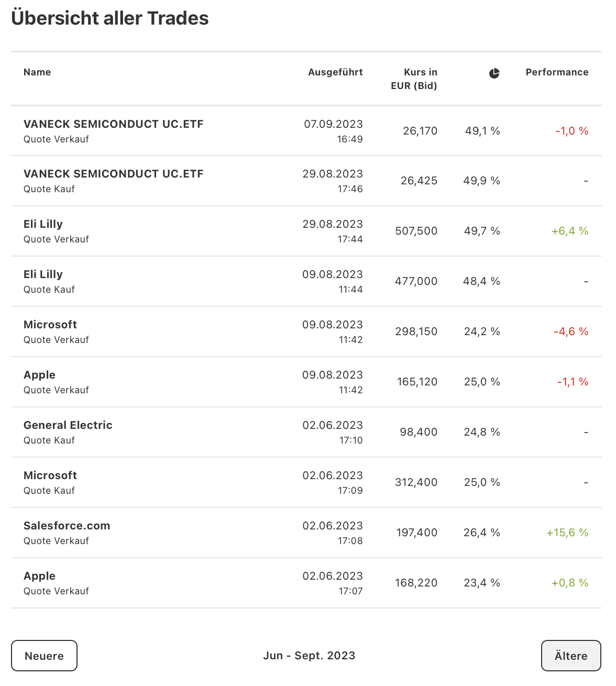Click the Kurs in EUR (Bid) header
616x686 pixels.
pos(414,79)
